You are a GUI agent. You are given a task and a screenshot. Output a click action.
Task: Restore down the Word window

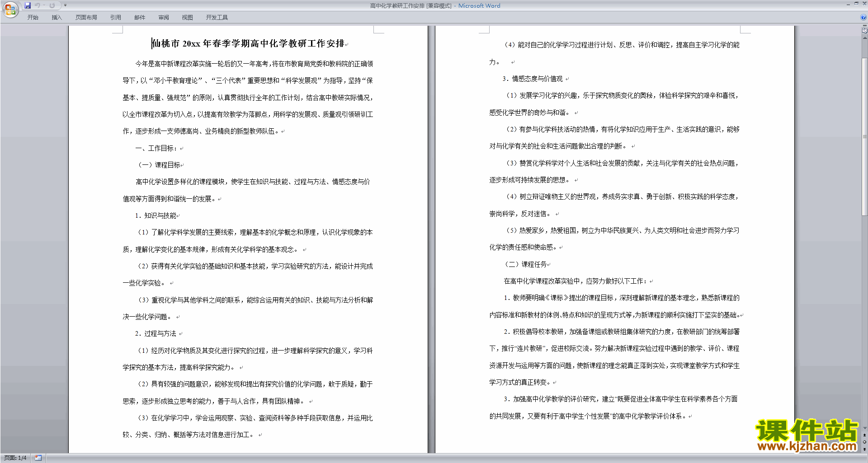[x=856, y=4]
